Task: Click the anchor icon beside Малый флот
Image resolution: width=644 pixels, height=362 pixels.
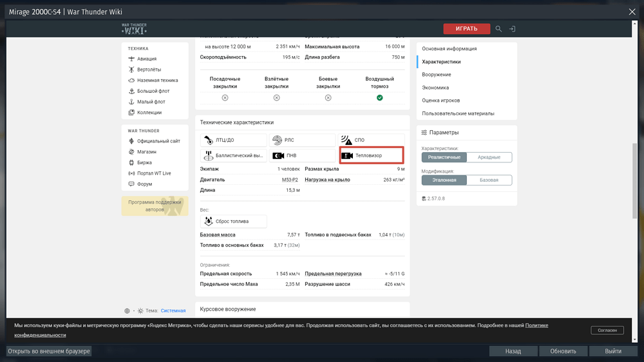Action: point(131,102)
